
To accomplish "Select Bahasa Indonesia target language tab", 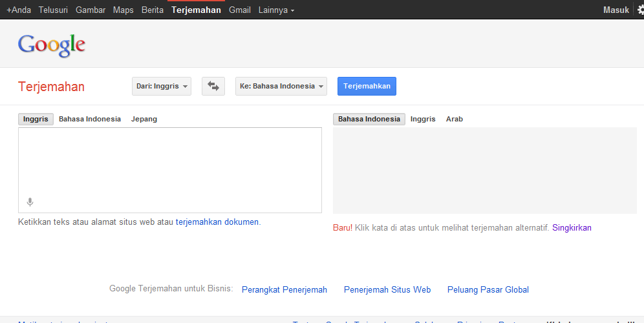I will pos(369,119).
